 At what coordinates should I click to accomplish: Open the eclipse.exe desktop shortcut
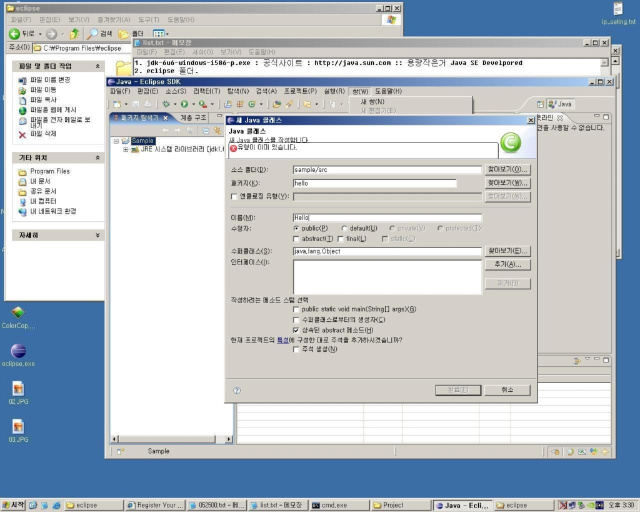[x=18, y=355]
